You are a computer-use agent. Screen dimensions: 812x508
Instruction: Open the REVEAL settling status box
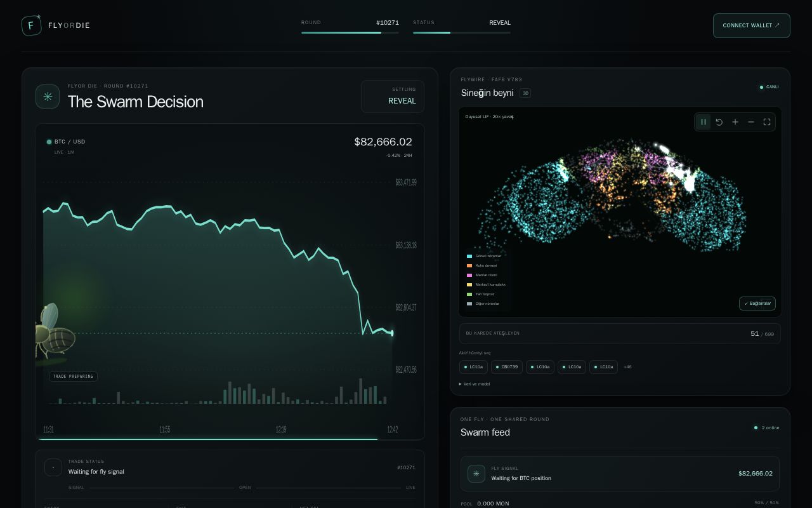[x=393, y=97]
